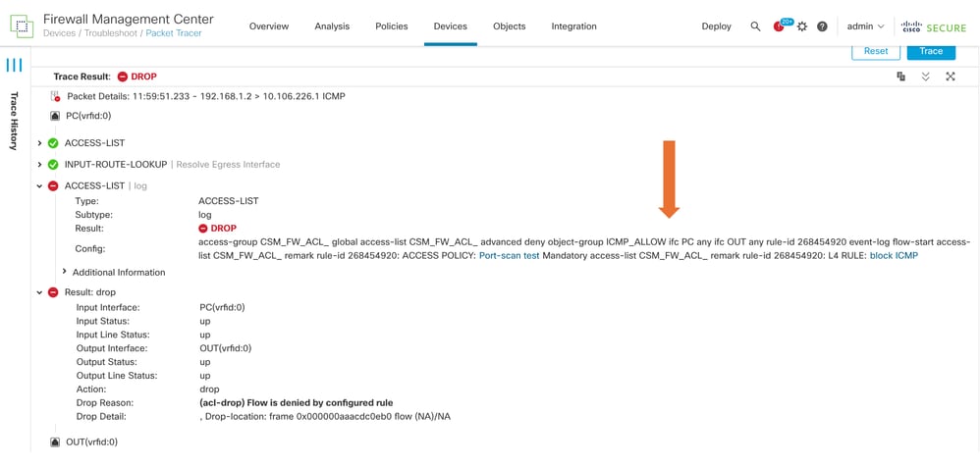This screenshot has height=467, width=980.
Task: Click the Packet Tracer breadcrumb link
Action: pos(174,33)
